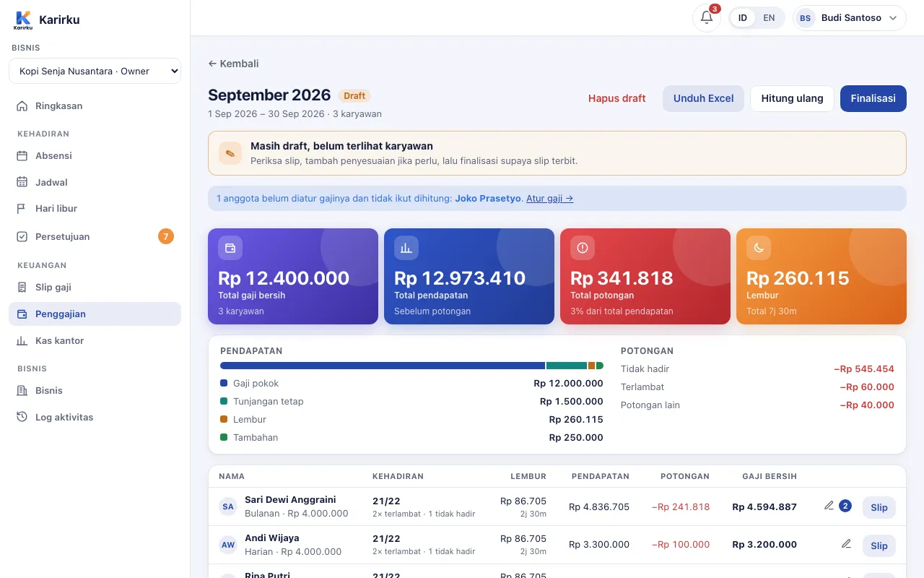This screenshot has height=578, width=924.
Task: Switch language to EN
Action: [770, 18]
